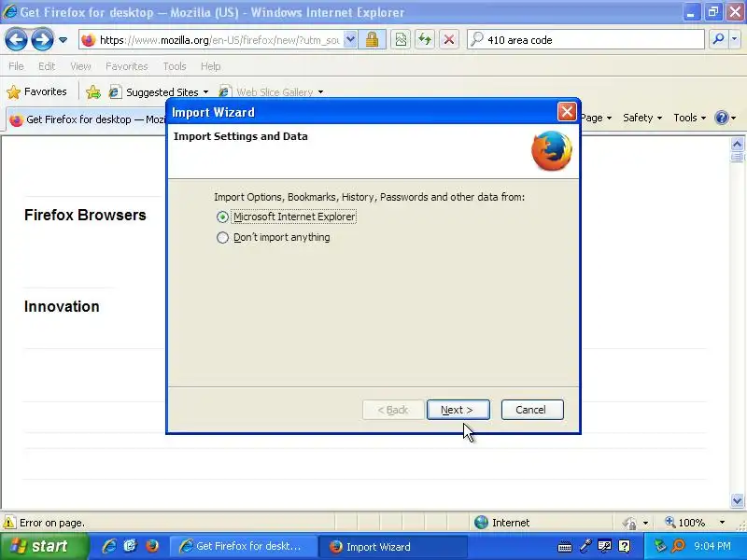Click the security padlock icon
This screenshot has height=560, width=747.
tap(372, 39)
